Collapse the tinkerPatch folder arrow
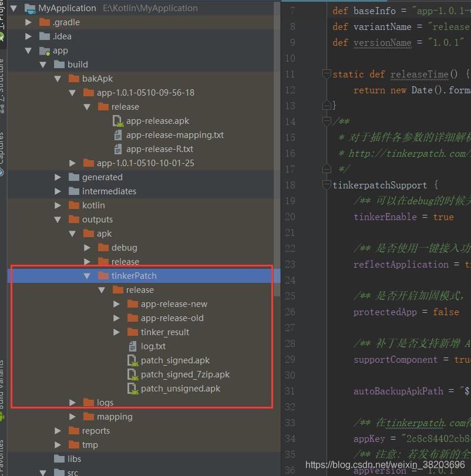Screen dimensions: 471x476 point(87,276)
